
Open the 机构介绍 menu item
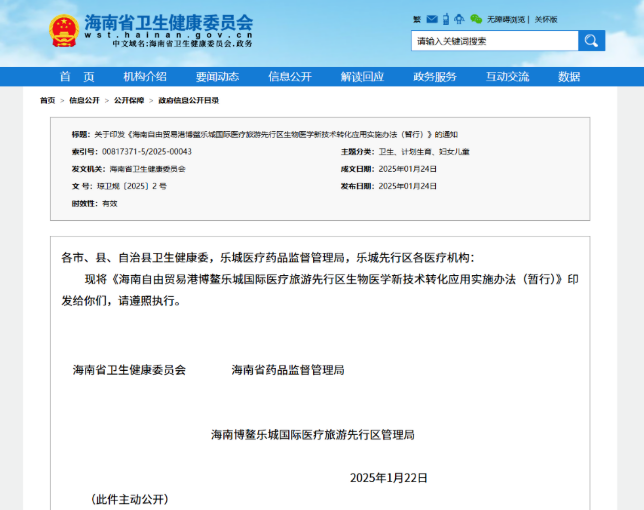coord(145,77)
